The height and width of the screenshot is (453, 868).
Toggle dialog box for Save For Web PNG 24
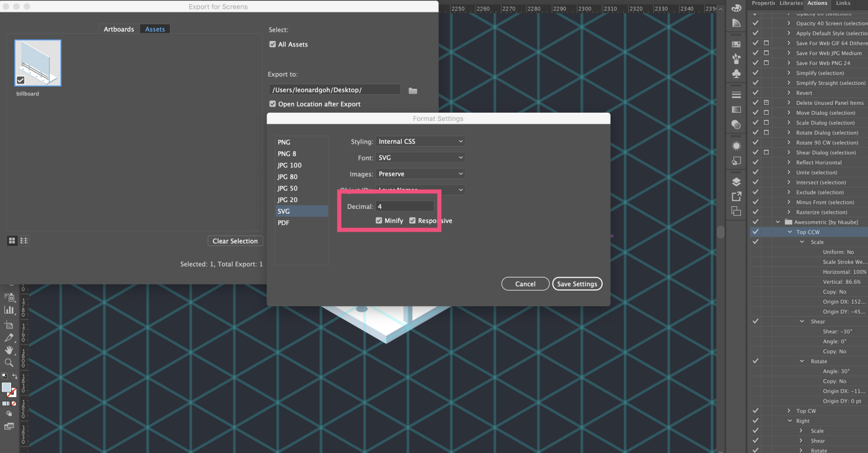pyautogui.click(x=766, y=63)
